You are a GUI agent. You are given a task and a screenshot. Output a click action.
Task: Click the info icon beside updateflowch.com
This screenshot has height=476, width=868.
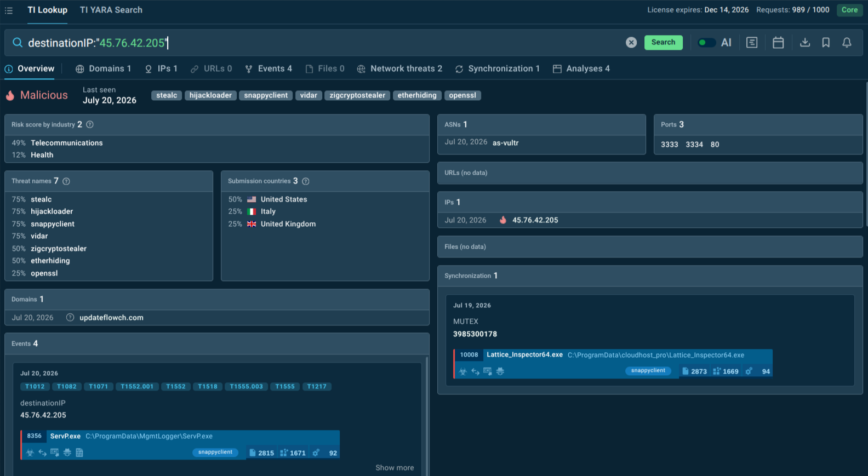[x=70, y=318]
